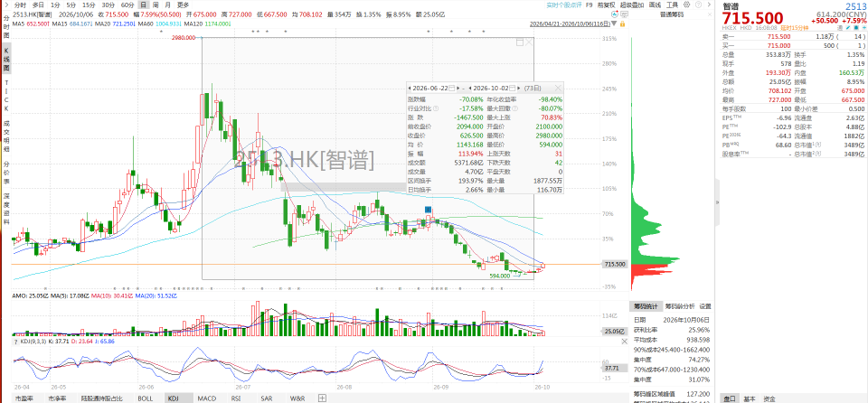Open 分价表 in the left sidebar
This screenshot has width=868, height=403.
click(6, 173)
